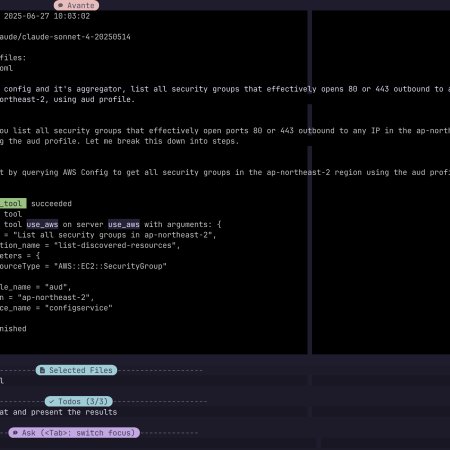
Task: Click the checkmark icon in Todos badge
Action: [51, 401]
